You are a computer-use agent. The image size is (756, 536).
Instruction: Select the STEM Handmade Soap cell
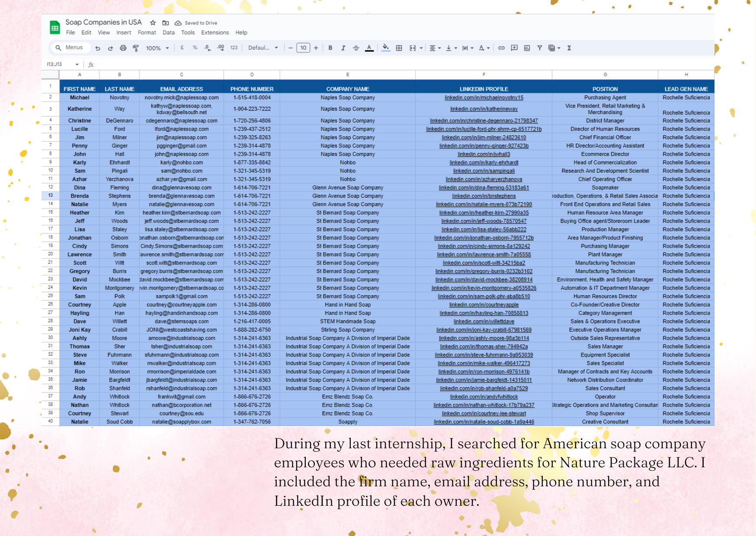[x=348, y=321]
